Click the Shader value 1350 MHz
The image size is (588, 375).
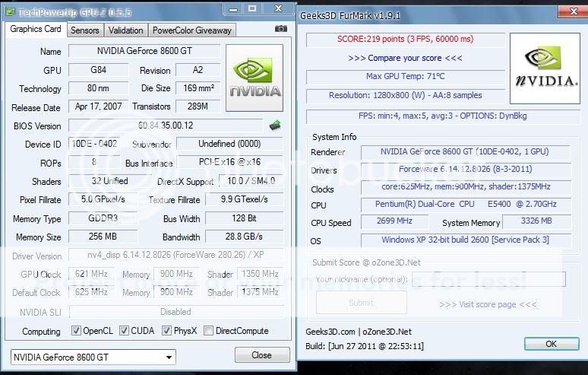click(x=260, y=274)
